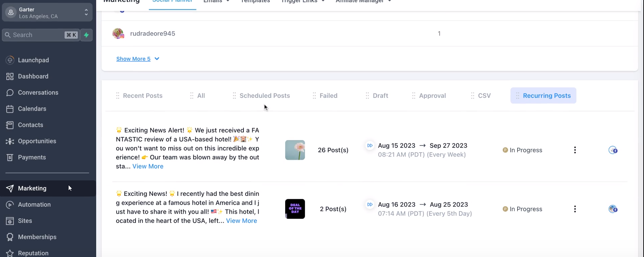The height and width of the screenshot is (257, 644).
Task: Open the Conversations chat bubble icon
Action: tap(10, 92)
